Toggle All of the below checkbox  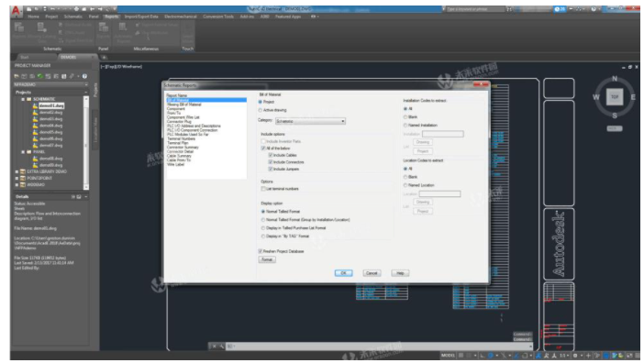(x=263, y=148)
